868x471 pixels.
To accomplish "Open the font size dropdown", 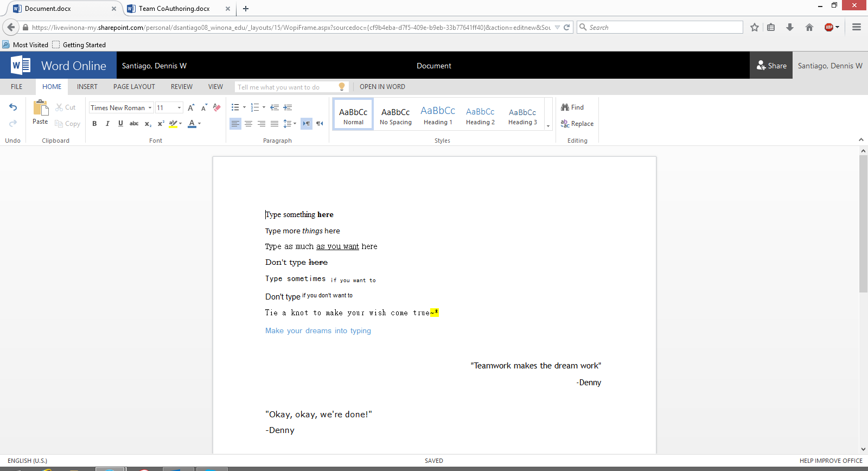I will coord(179,107).
